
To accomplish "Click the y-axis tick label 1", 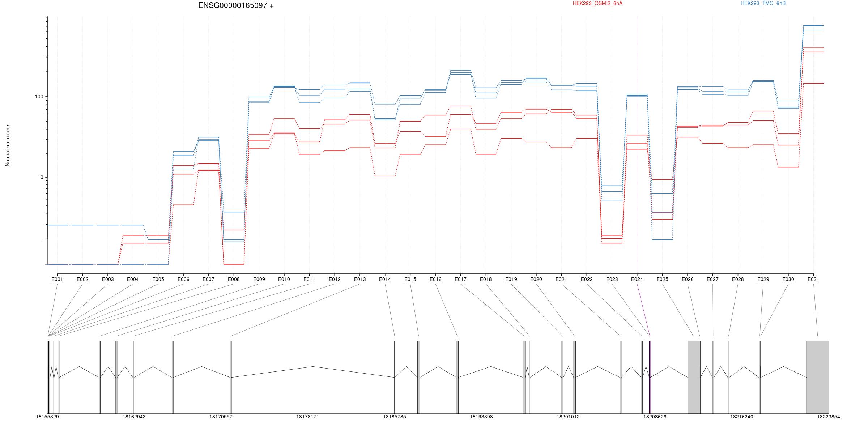I will (42, 239).
